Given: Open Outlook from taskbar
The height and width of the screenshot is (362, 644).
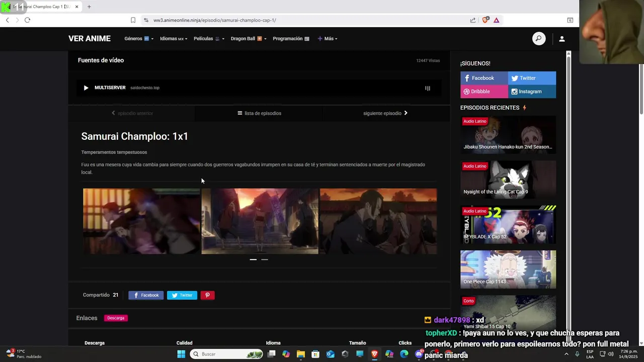Looking at the screenshot, I should (x=331, y=354).
